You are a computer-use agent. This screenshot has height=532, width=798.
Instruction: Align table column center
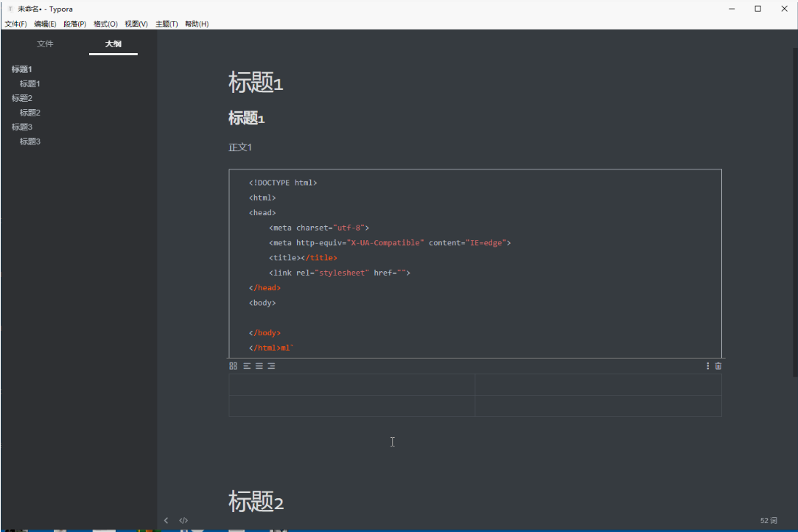[259, 366]
